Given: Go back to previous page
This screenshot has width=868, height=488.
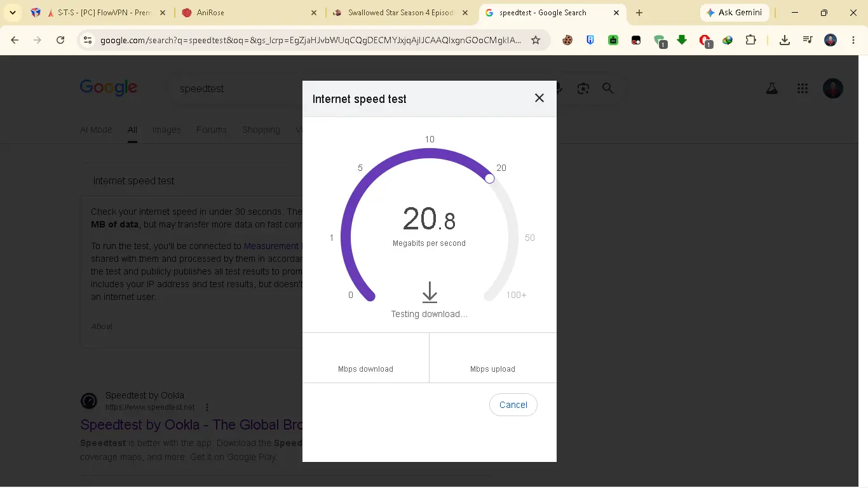Looking at the screenshot, I should pyautogui.click(x=15, y=40).
